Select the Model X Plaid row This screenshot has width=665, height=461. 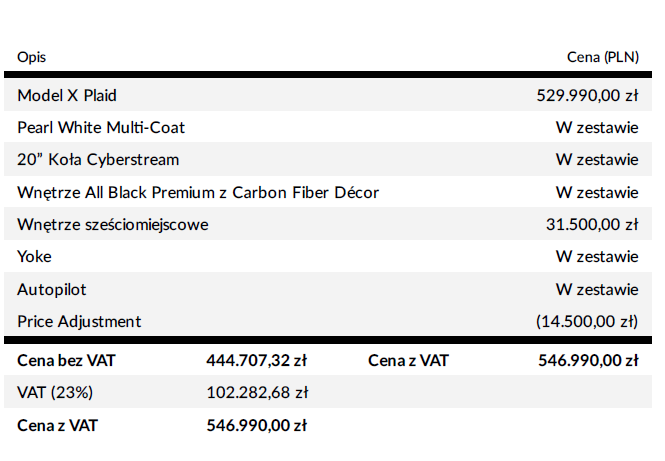coord(67,96)
